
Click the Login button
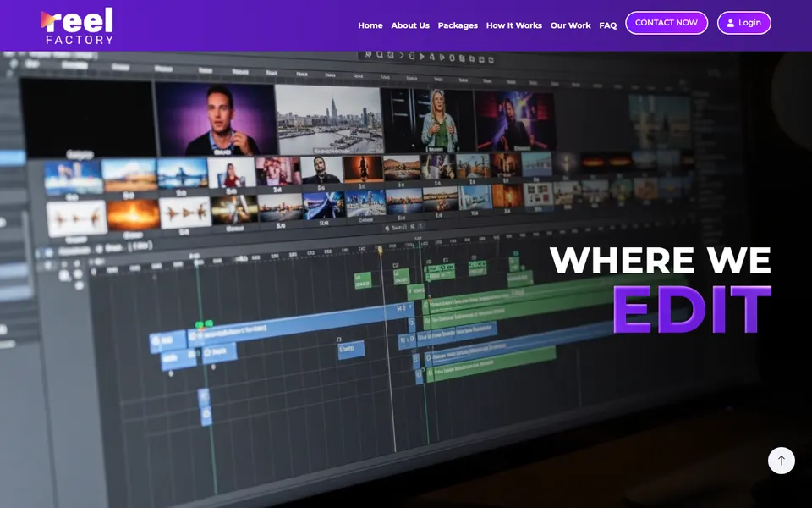[x=744, y=23]
